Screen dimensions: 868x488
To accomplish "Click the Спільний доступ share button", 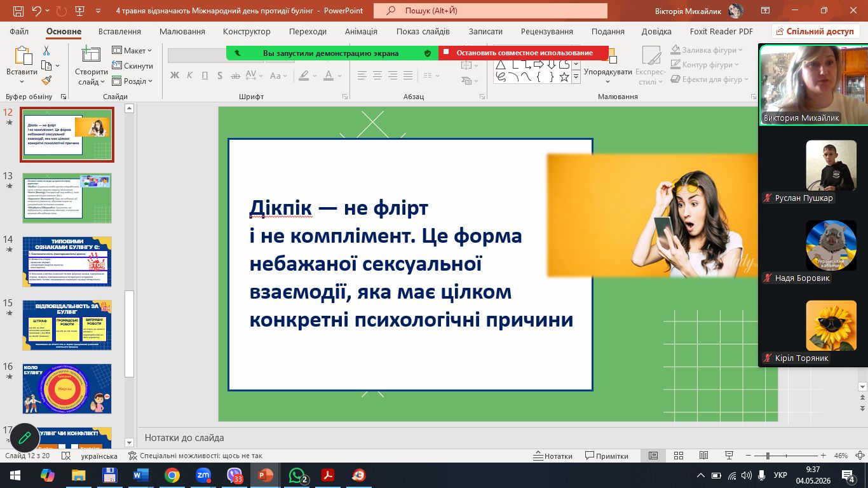I will [x=815, y=31].
